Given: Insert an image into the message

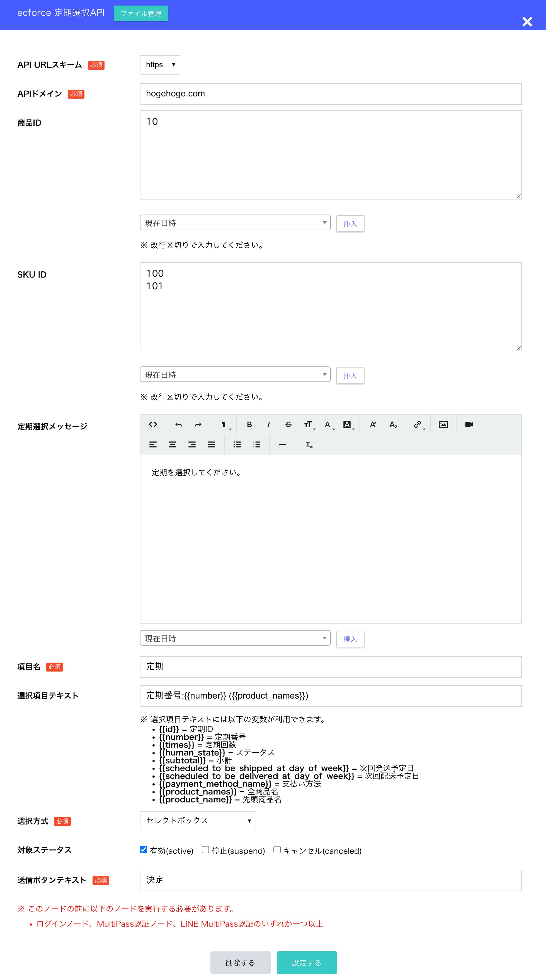Looking at the screenshot, I should pyautogui.click(x=443, y=425).
